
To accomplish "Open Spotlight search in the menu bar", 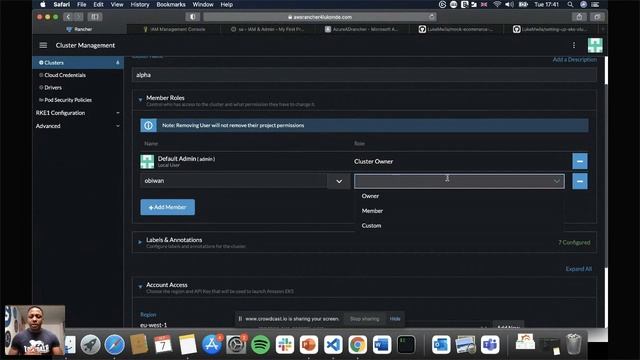I will [570, 4].
